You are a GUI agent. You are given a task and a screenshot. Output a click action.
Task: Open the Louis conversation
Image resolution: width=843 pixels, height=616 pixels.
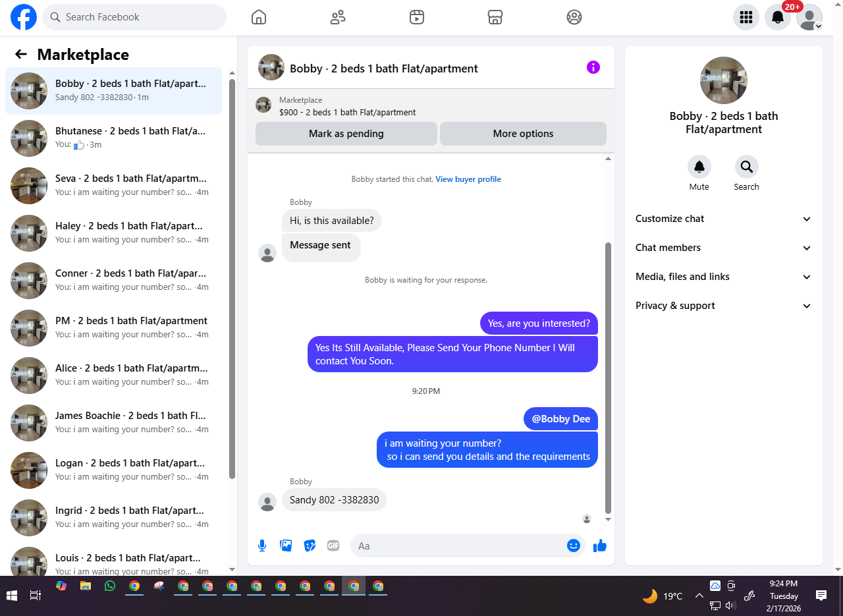click(x=113, y=558)
